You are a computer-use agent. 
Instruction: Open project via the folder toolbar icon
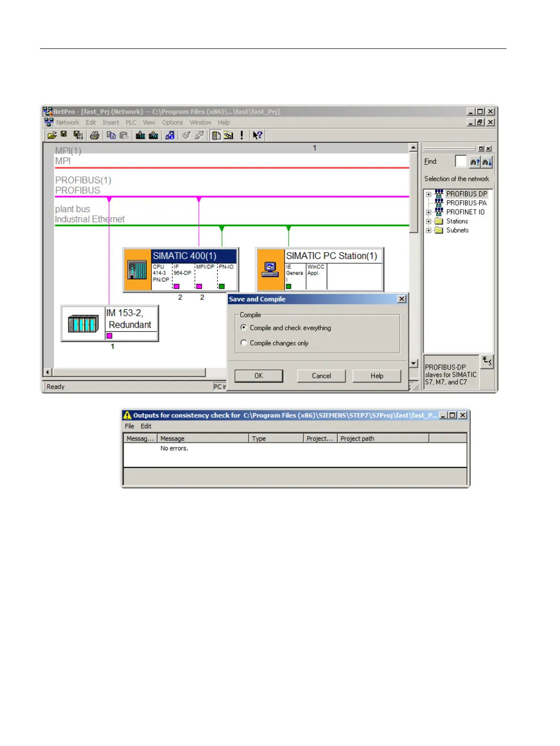click(52, 135)
